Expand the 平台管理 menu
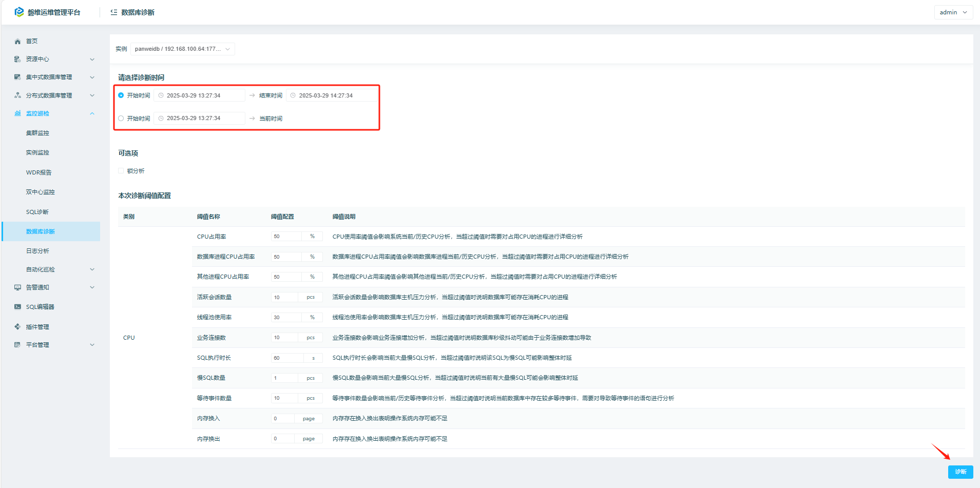980x488 pixels. (92, 345)
